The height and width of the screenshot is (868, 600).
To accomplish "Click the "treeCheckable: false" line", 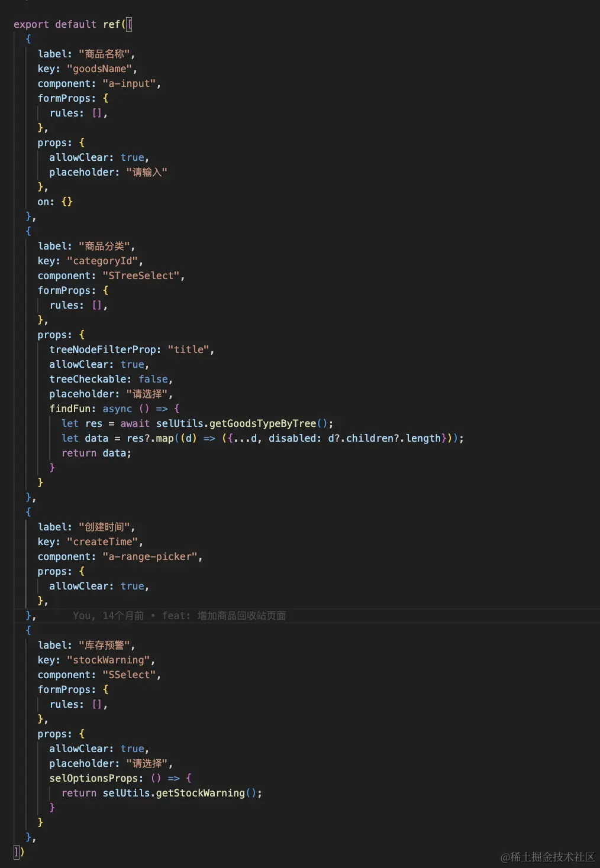I will click(111, 379).
